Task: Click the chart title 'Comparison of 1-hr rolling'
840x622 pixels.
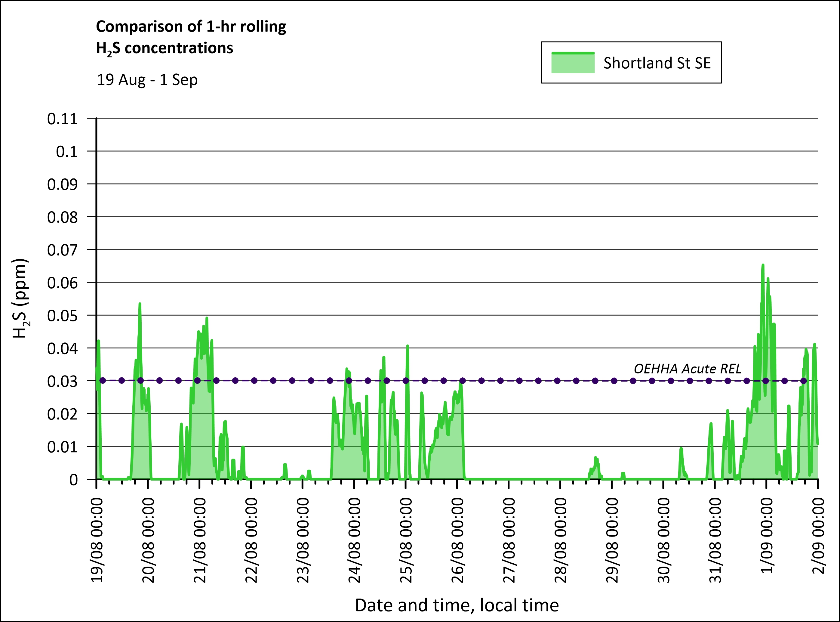Action: pos(191,27)
